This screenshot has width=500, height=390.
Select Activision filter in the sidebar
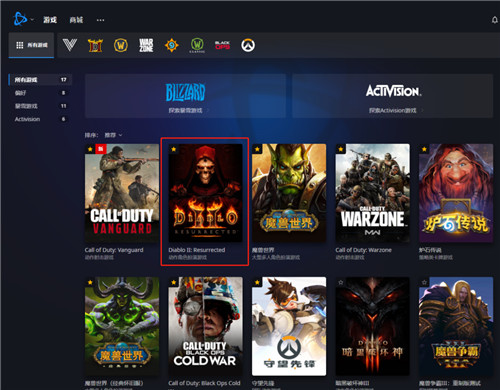tap(40, 119)
